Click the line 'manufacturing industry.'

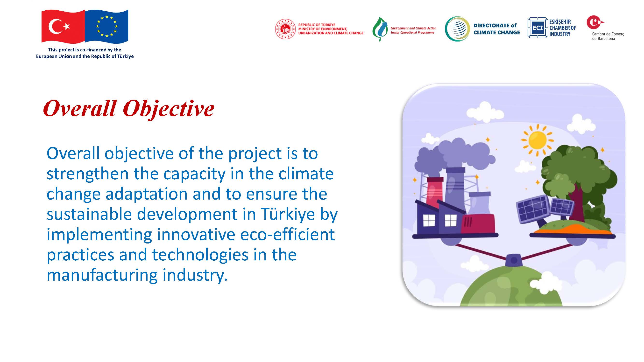coord(137,275)
